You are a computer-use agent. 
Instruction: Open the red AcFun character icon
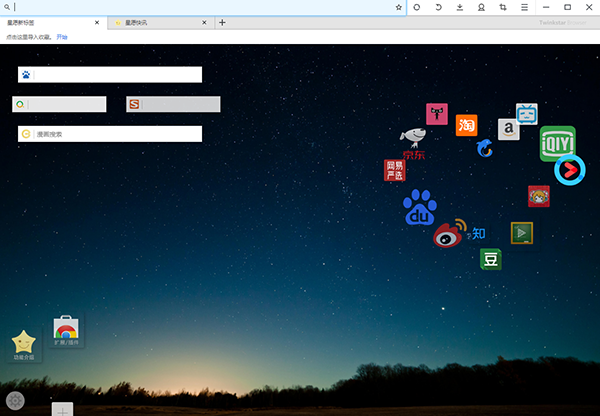click(x=539, y=196)
